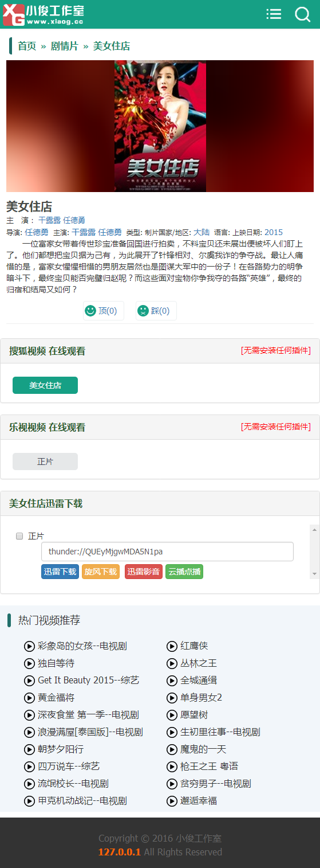Play 正片 on 乐视视频
320x868 pixels.
pyautogui.click(x=45, y=462)
